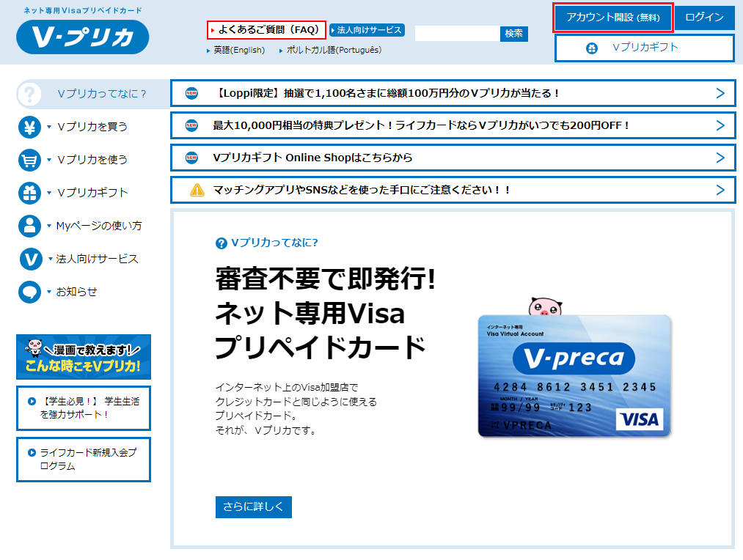
Task: Open the Vプリカってなに？ sidebar menu item
Action: click(93, 95)
